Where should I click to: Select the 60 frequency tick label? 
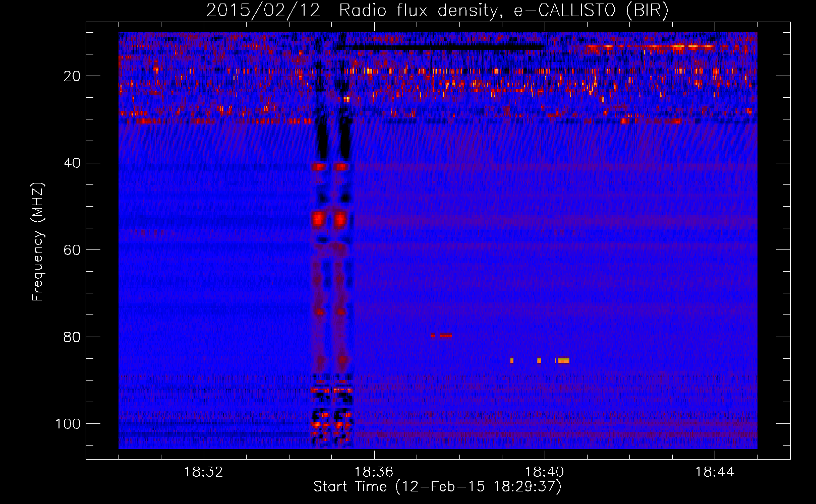[73, 250]
